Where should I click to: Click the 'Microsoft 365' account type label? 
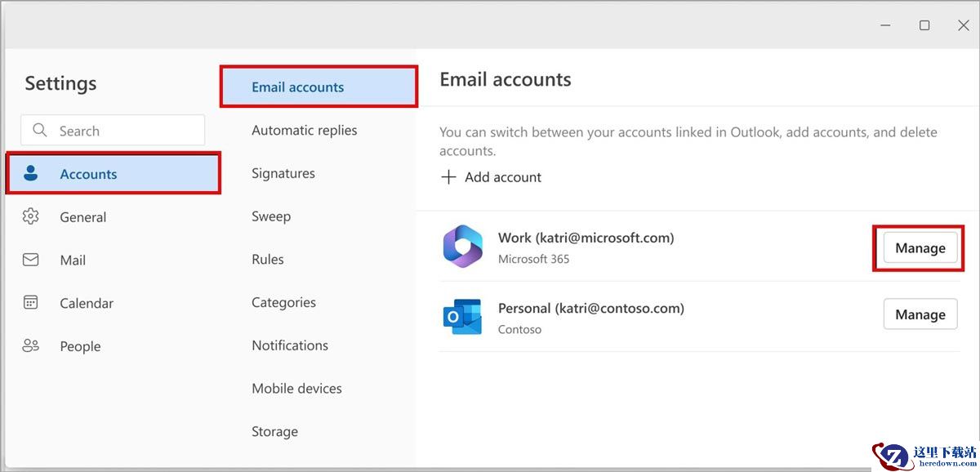point(534,259)
